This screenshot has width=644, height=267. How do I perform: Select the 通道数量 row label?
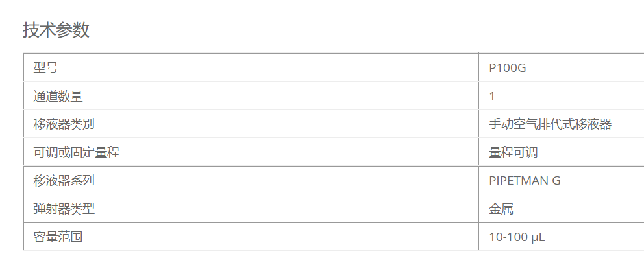click(x=58, y=97)
